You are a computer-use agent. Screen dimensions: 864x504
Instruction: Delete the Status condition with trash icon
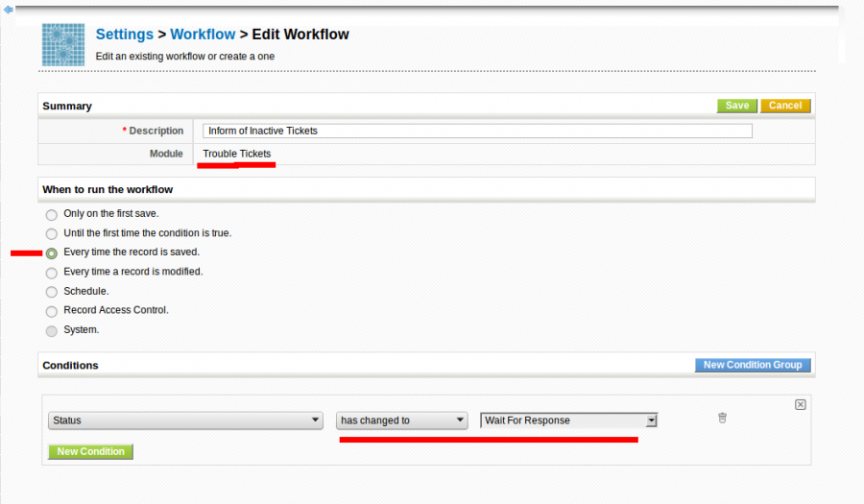click(x=722, y=419)
